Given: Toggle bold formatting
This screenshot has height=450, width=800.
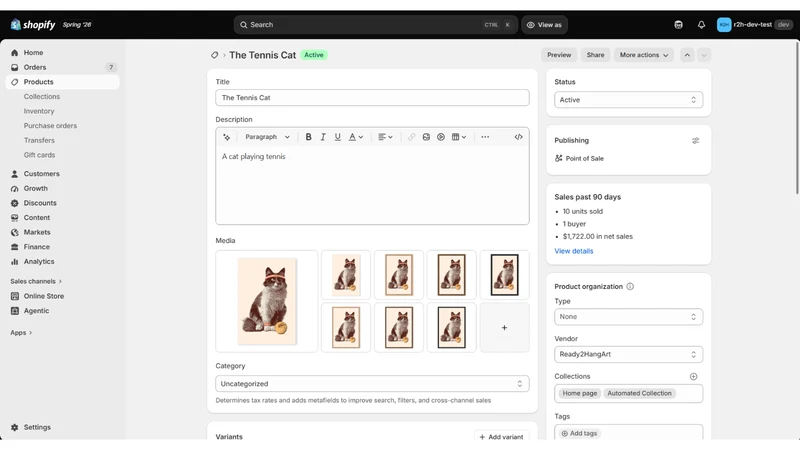Looking at the screenshot, I should pos(308,137).
